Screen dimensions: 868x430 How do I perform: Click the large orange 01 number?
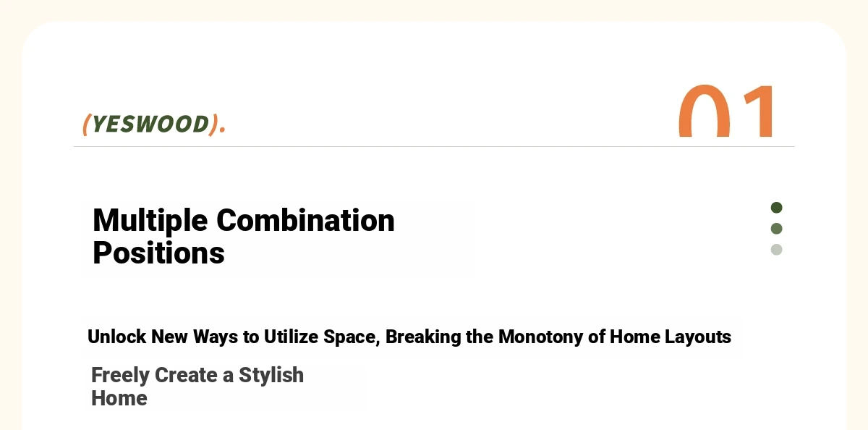pos(727,111)
